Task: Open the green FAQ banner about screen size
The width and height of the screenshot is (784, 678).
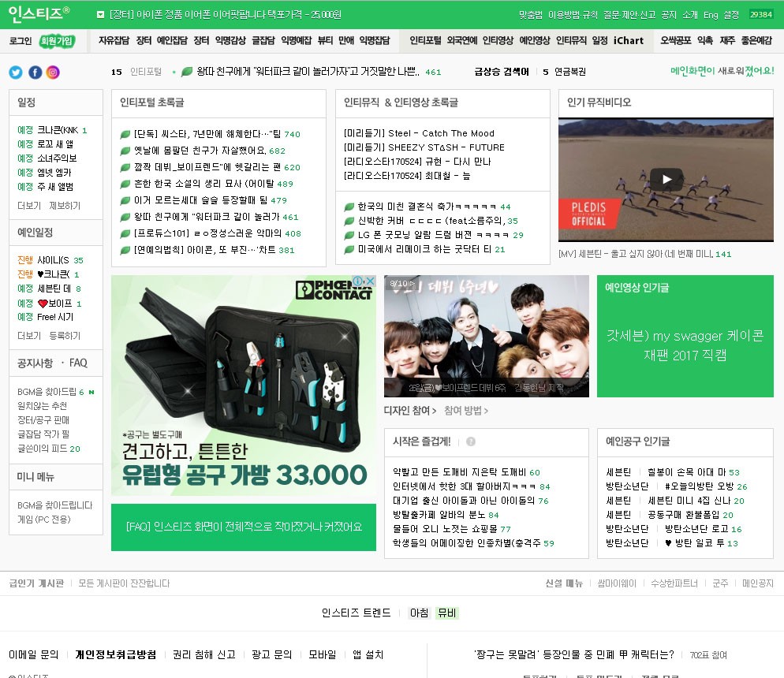Action: tap(244, 527)
